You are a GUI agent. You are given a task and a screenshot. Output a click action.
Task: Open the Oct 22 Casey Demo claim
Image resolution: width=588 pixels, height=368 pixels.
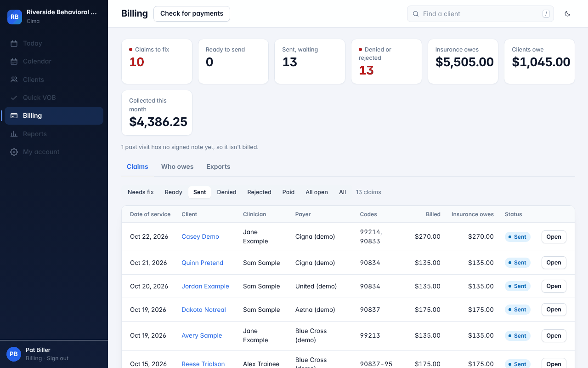coord(554,237)
